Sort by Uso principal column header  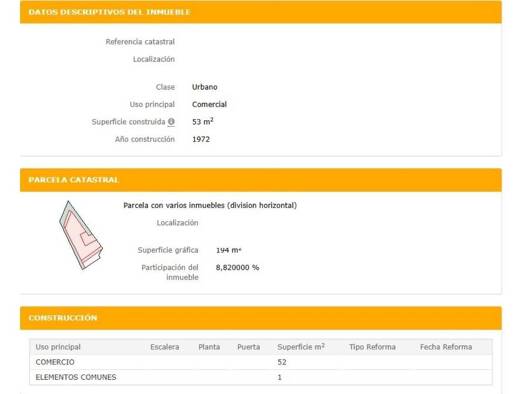58,347
